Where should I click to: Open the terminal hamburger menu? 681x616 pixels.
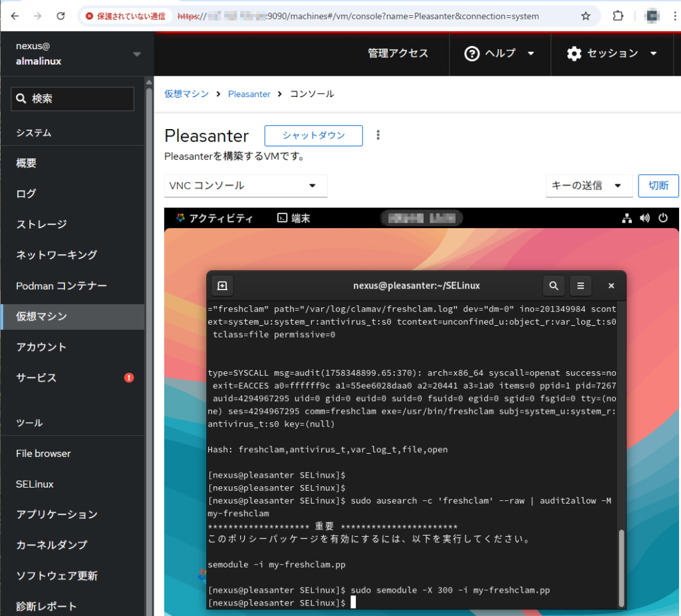[x=581, y=285]
